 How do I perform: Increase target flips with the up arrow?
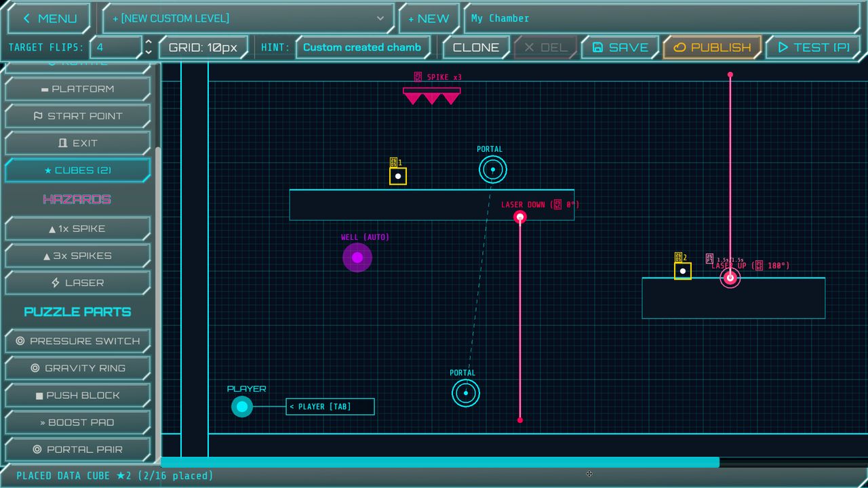[149, 43]
